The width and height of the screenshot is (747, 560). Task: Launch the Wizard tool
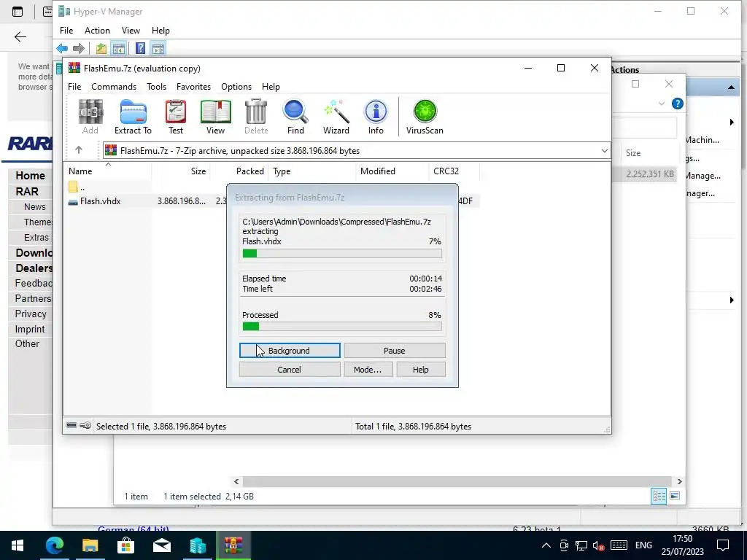pyautogui.click(x=336, y=117)
